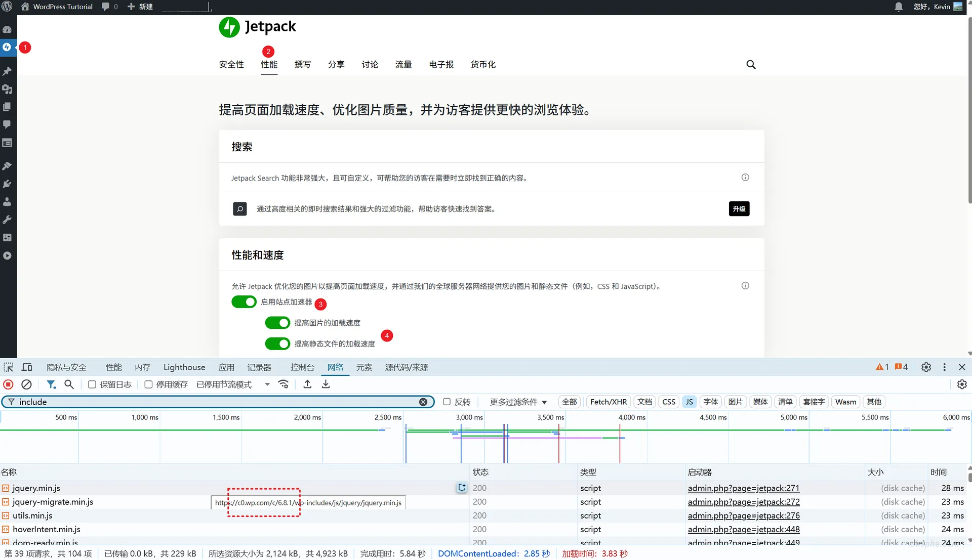Enable the 保留日志 checkbox
Viewport: 972px width, 560px height.
pos(92,384)
